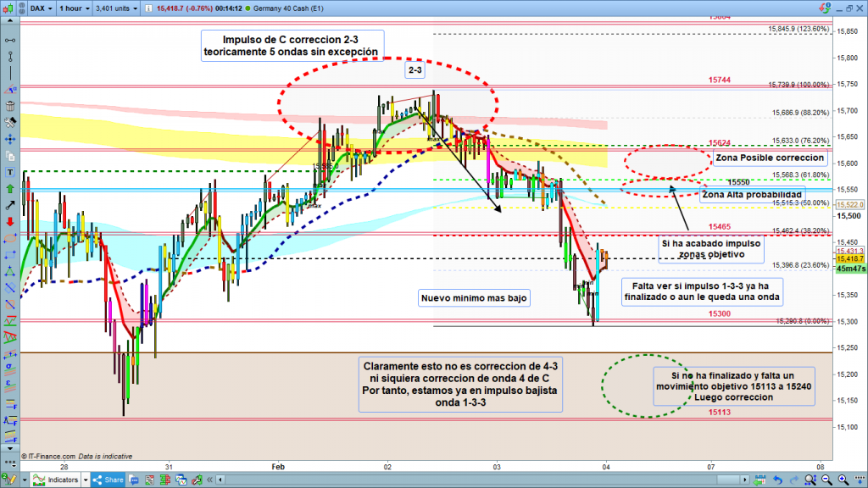This screenshot has height=488, width=868.
Task: Pick the green up arrow drawing tool
Action: click(x=10, y=188)
